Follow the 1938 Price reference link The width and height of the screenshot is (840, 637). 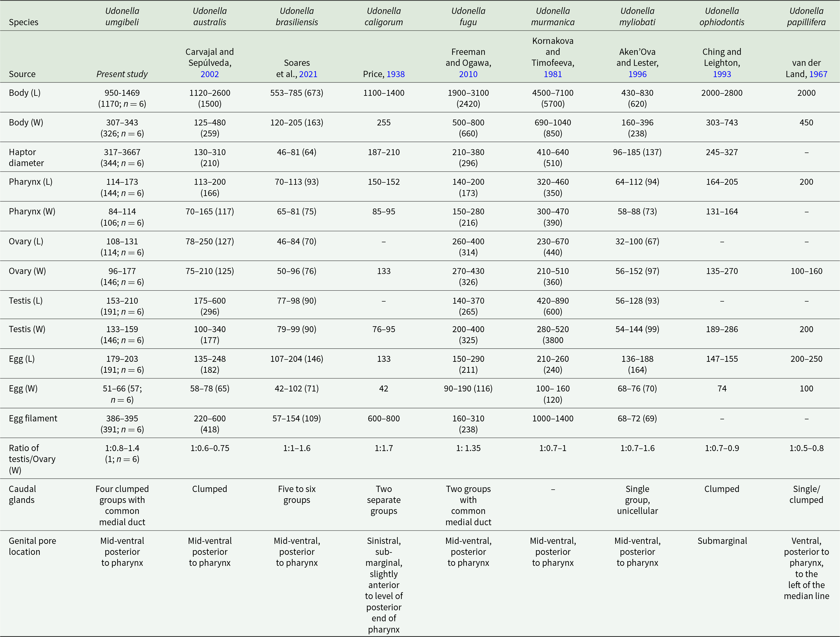point(395,74)
